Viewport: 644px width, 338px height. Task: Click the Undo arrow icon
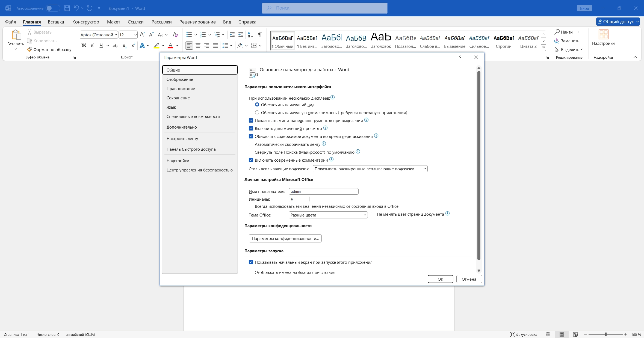(76, 8)
